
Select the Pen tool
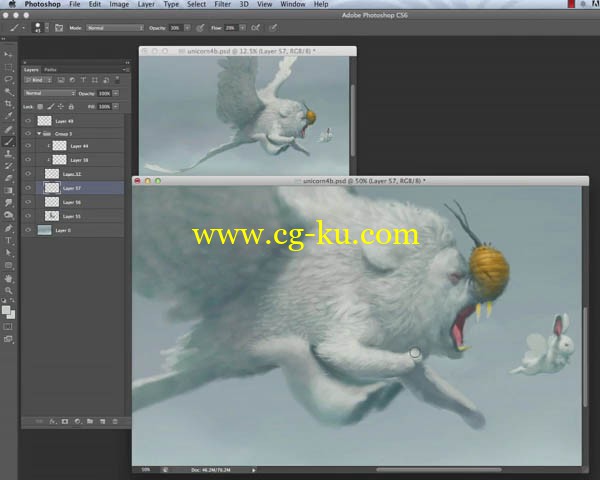pos(8,228)
